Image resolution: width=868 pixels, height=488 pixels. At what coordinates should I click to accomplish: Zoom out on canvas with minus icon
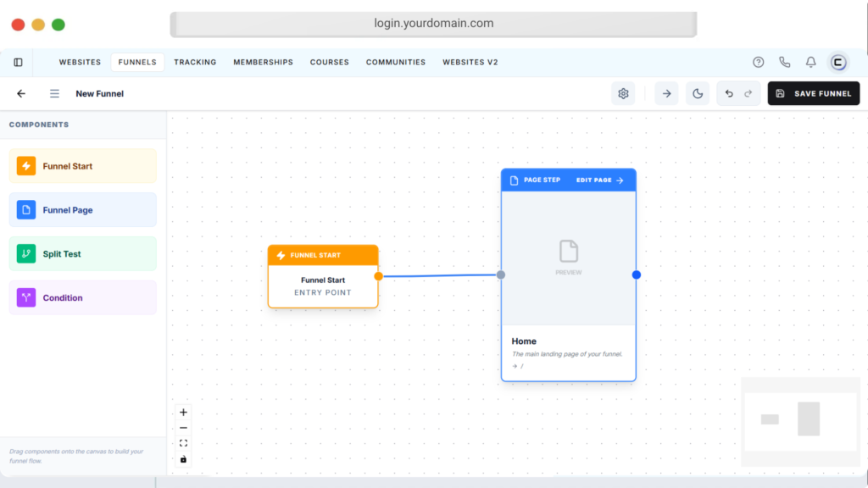click(183, 428)
